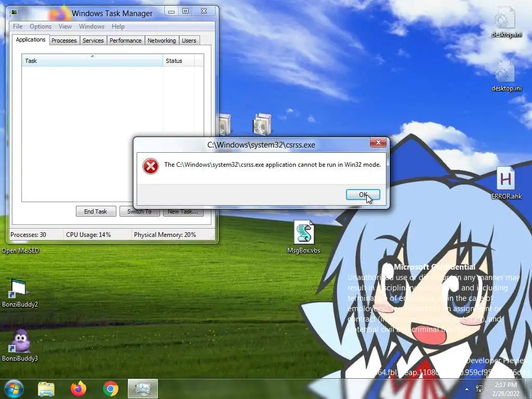Click the New Task... button
Viewport: 532px width, 399px height.
183,211
